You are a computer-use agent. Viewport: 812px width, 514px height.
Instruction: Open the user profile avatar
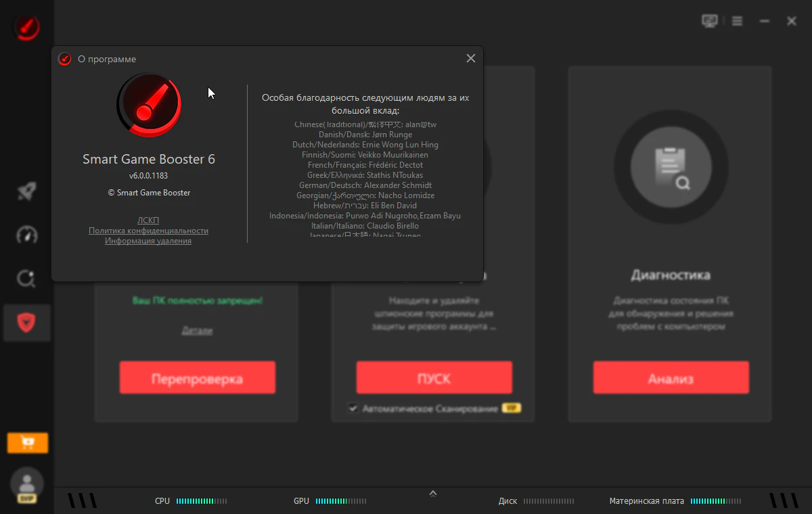pyautogui.click(x=27, y=484)
